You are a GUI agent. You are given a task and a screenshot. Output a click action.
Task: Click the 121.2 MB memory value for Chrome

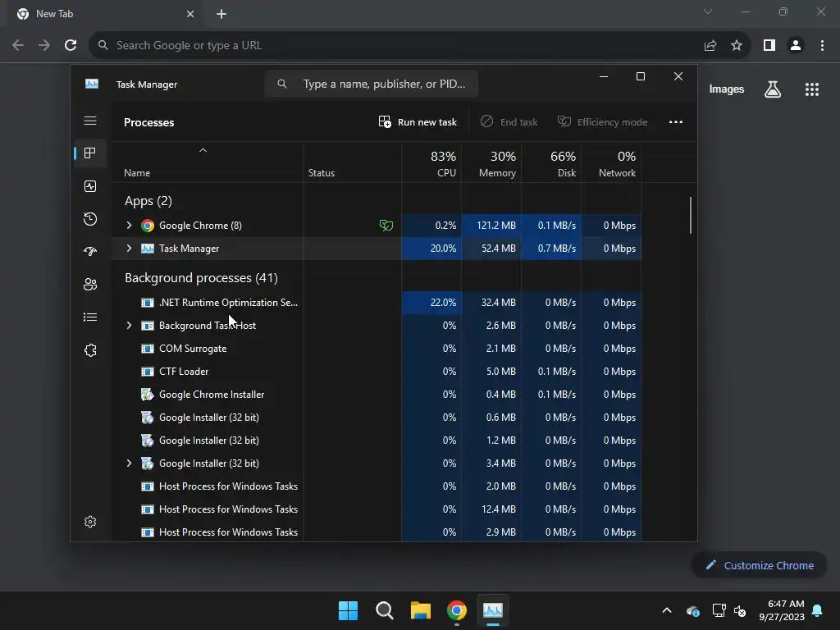tap(491, 226)
